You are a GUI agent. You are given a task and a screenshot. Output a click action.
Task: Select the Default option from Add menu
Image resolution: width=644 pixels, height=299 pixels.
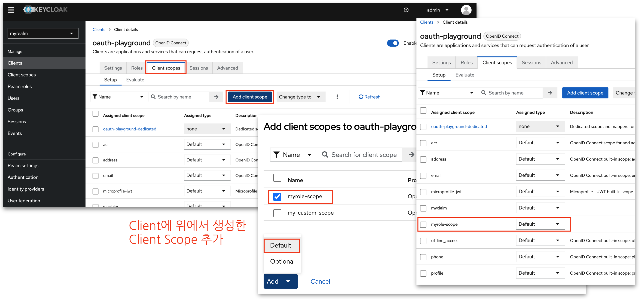tap(281, 246)
